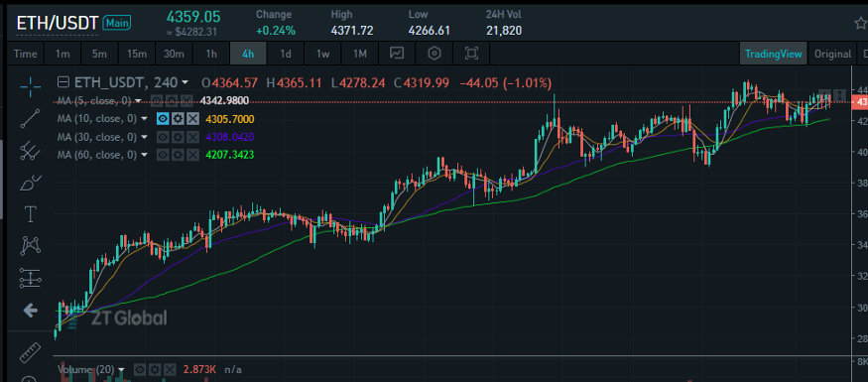
Task: Select the ruler measure tool
Action: coord(31,352)
